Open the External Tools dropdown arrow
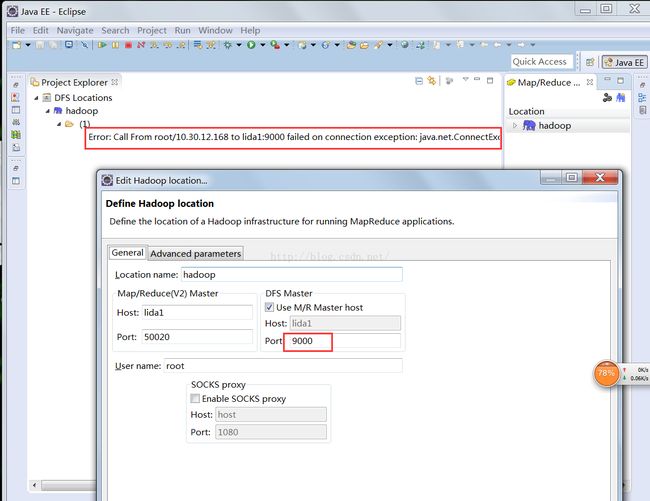 pyautogui.click(x=286, y=45)
